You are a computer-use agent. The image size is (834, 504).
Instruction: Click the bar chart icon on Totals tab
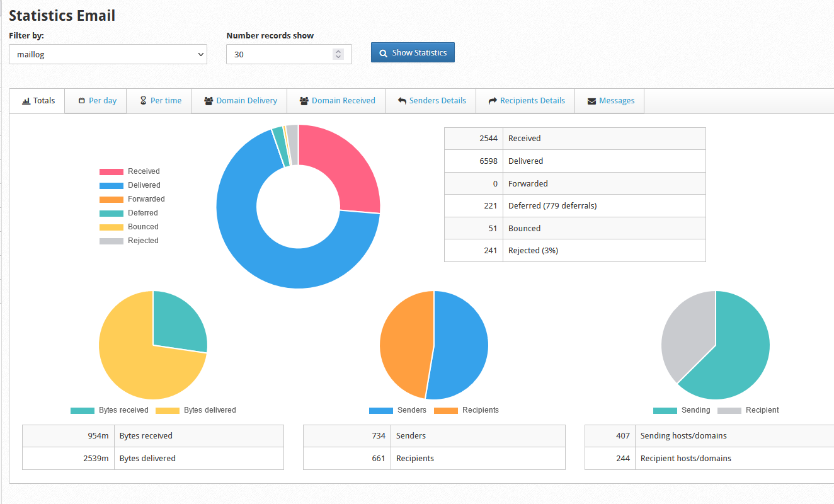pyautogui.click(x=26, y=101)
